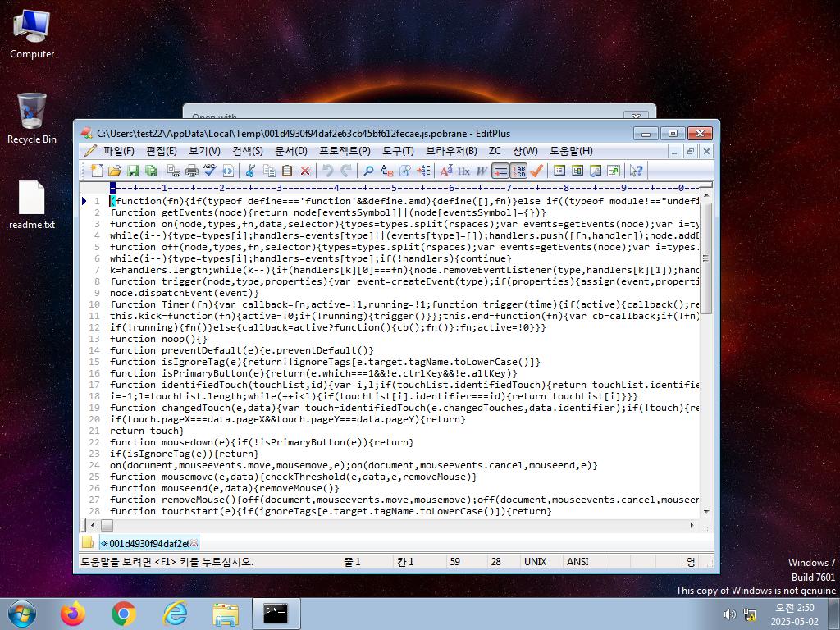Click the ANSI encoding status bar cell
The image size is (840, 630).
(577, 561)
